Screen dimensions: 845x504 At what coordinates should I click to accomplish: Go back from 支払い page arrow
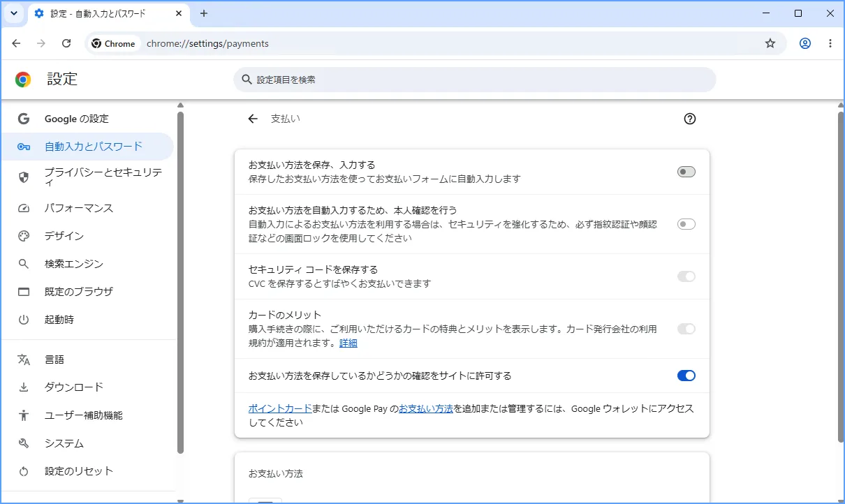pos(253,119)
